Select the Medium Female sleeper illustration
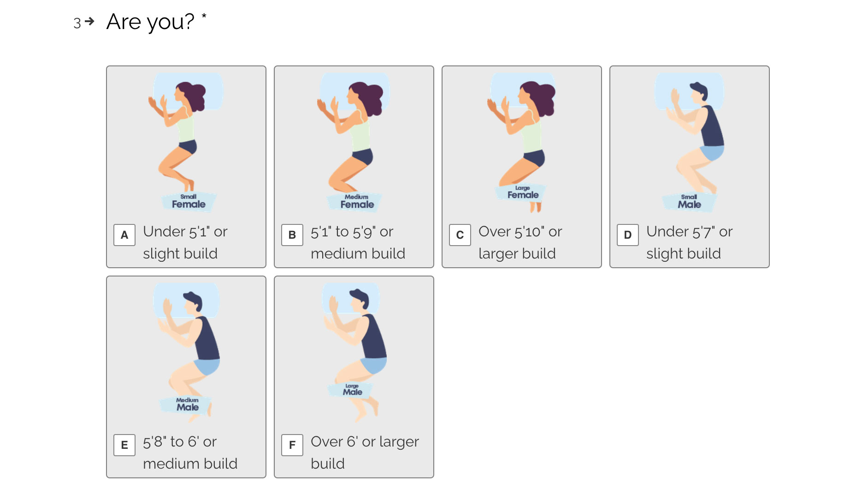Image resolution: width=868 pixels, height=488 pixels. pos(354,142)
